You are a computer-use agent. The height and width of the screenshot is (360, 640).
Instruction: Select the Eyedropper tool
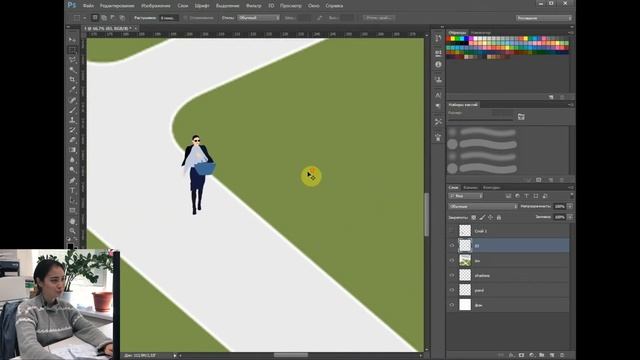click(73, 90)
